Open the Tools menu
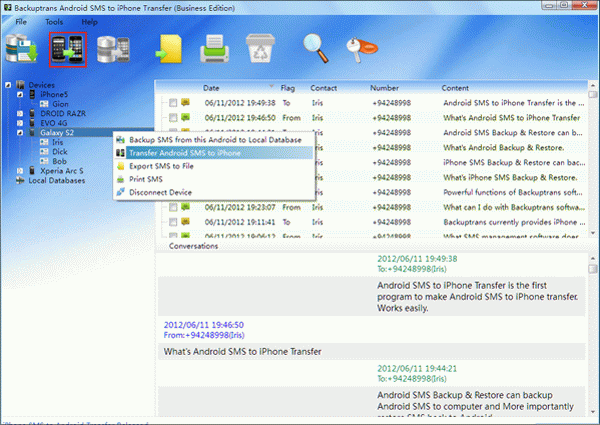This screenshot has width=600, height=425. click(54, 22)
